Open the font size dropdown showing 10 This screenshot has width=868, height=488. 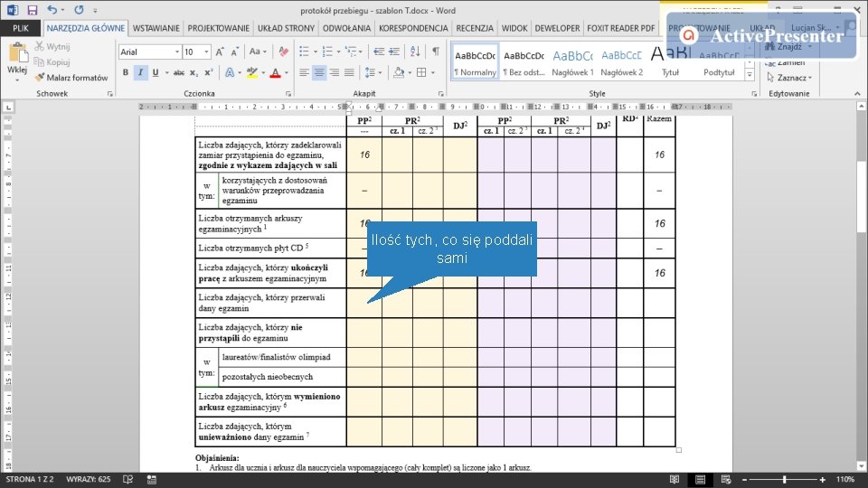pyautogui.click(x=206, y=52)
